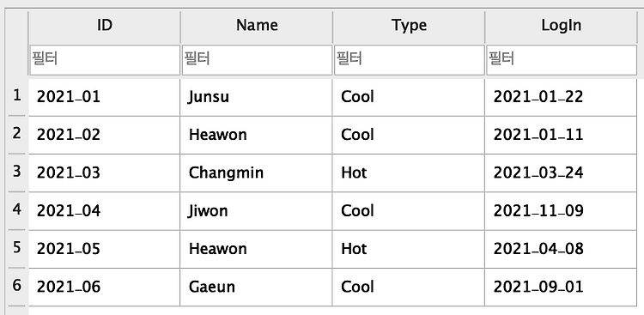Select the Name cell Jiwon
Image resolution: width=644 pixels, height=315 pixels.
pos(256,211)
